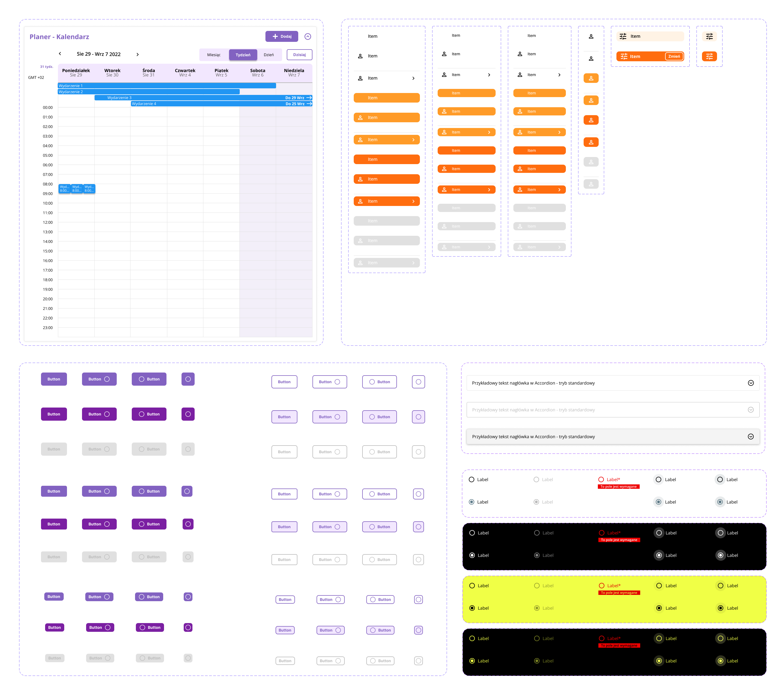Expand the greyed-out disabled accordion chevron
The width and height of the screenshot is (784, 695).
(x=751, y=410)
